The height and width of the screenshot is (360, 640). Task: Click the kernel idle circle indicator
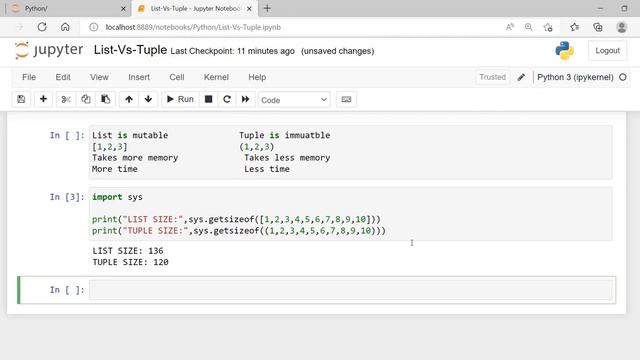(623, 77)
